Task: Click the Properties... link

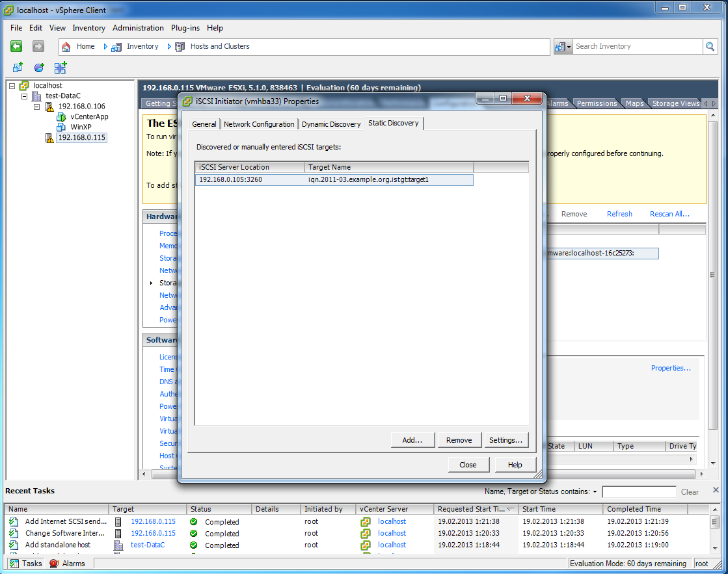Action: click(671, 368)
